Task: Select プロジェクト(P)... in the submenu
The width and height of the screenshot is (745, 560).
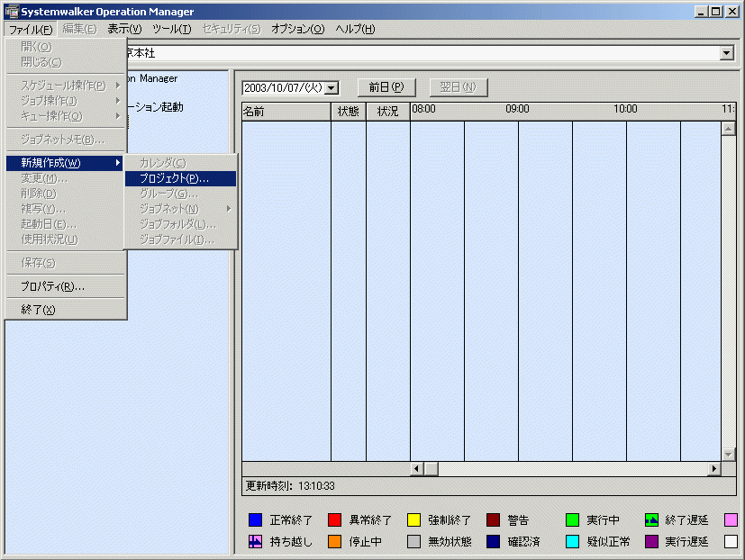Action: pyautogui.click(x=180, y=178)
